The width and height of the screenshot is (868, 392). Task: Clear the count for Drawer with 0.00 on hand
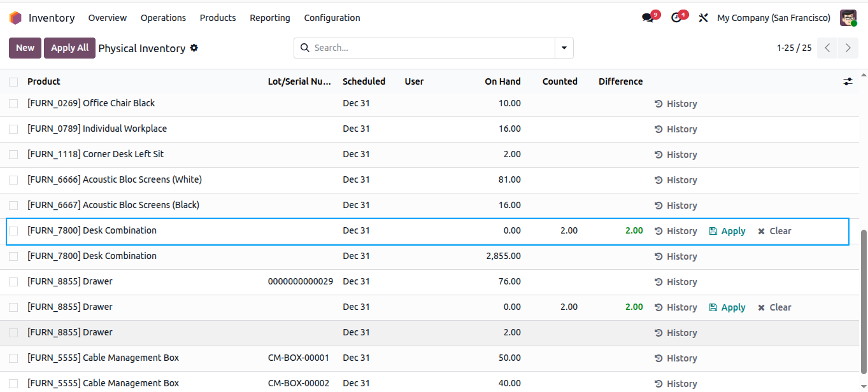pyautogui.click(x=774, y=307)
